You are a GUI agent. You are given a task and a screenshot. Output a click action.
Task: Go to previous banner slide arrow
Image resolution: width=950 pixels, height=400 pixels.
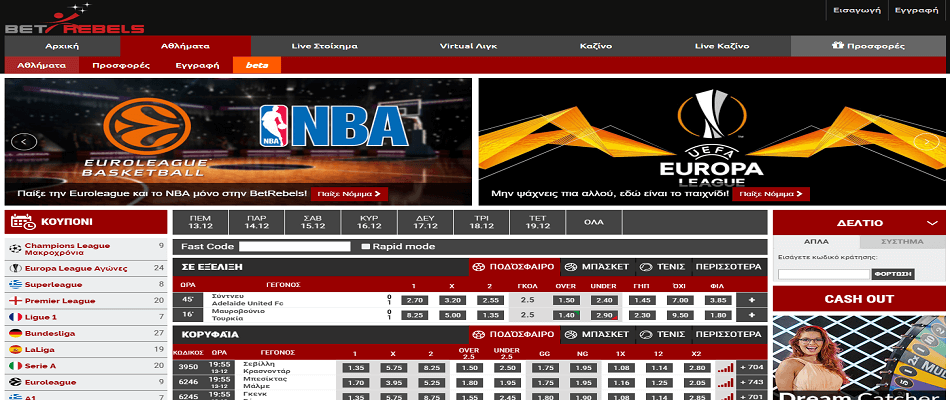click(24, 142)
